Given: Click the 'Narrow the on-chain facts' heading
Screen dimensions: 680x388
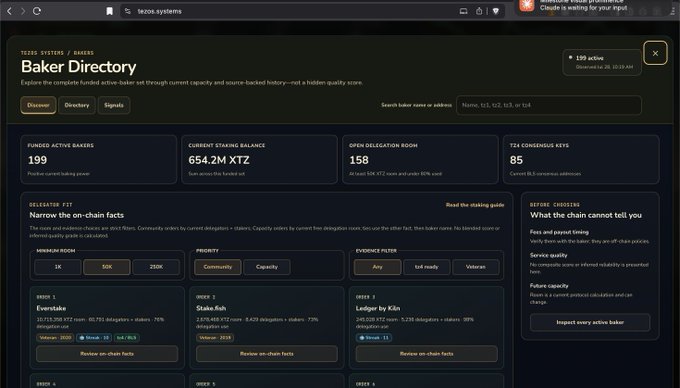Looking at the screenshot, I should [x=76, y=215].
